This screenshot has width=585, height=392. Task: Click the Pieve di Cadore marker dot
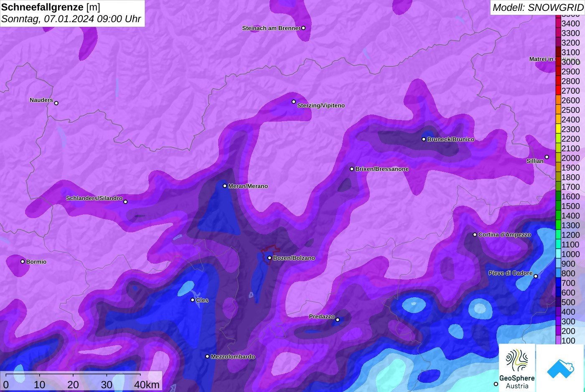pyautogui.click(x=536, y=276)
